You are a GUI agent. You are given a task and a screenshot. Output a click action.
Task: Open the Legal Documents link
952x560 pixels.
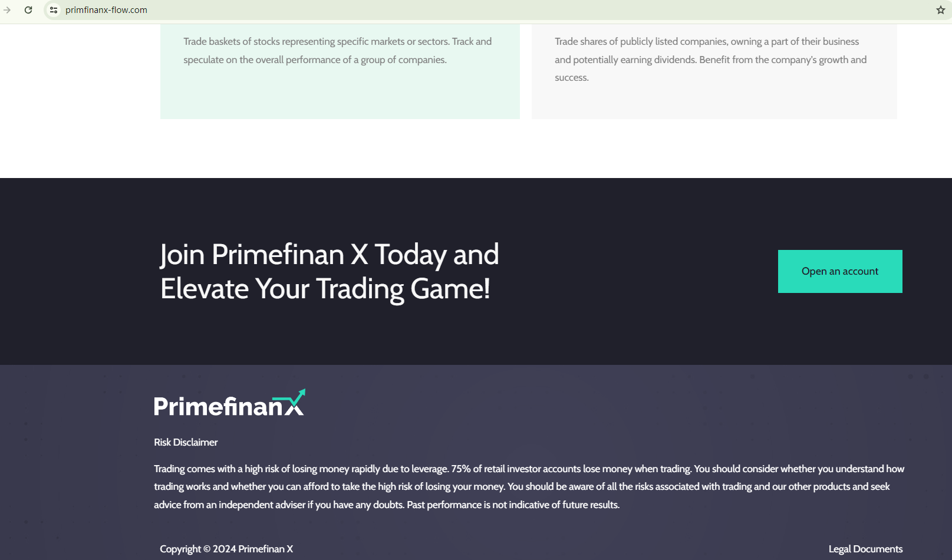point(865,549)
